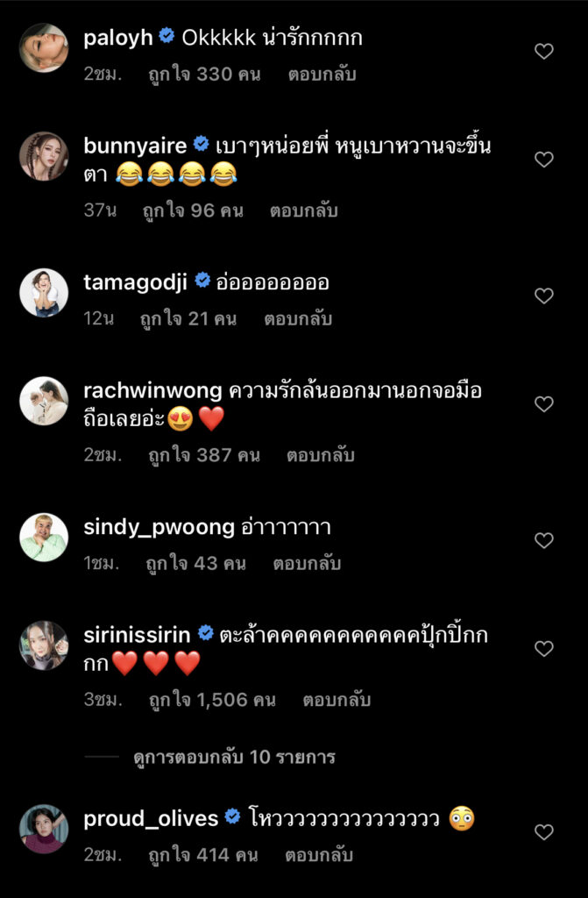588x898 pixels.
Task: Heart the rachwinwong comment
Action: (544, 404)
